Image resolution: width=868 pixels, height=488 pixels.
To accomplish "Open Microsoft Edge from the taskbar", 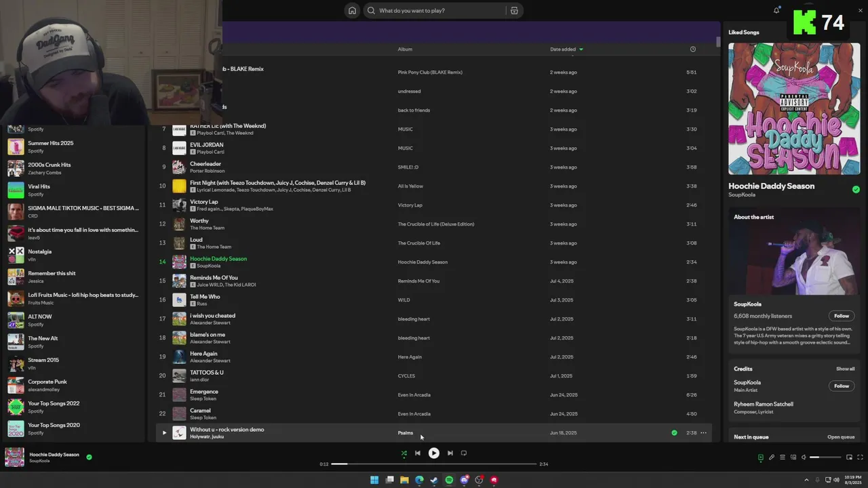I will 419,480.
